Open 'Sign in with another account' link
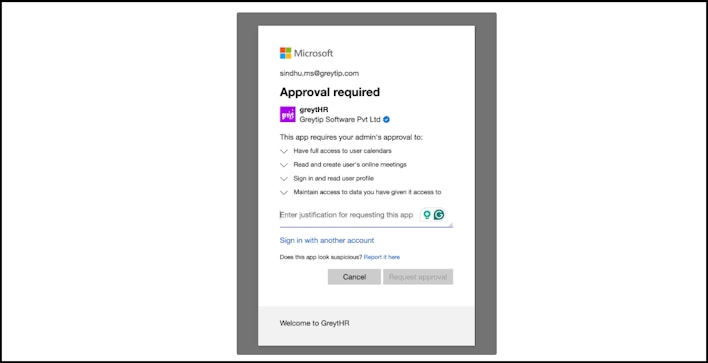The width and height of the screenshot is (708, 363). (327, 240)
